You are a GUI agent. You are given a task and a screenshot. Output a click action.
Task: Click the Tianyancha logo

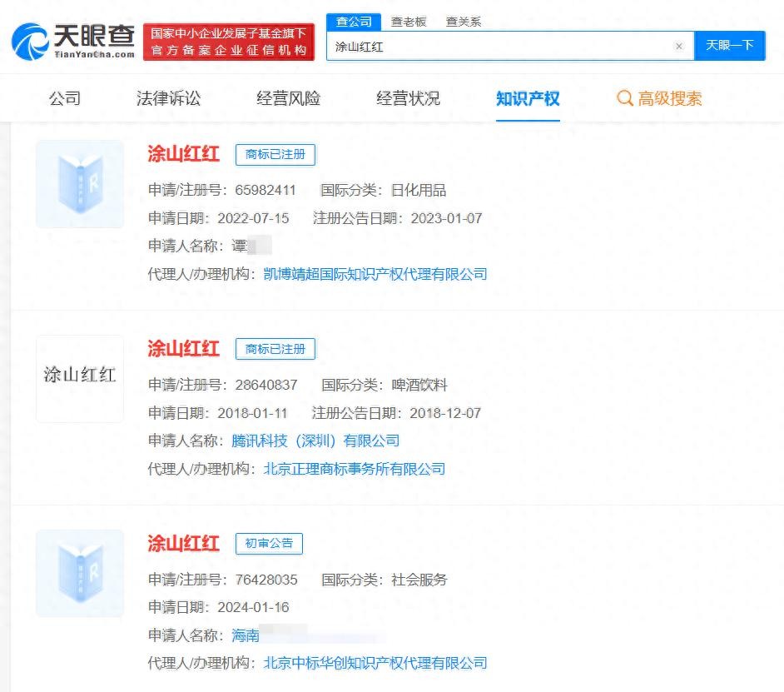[x=73, y=40]
